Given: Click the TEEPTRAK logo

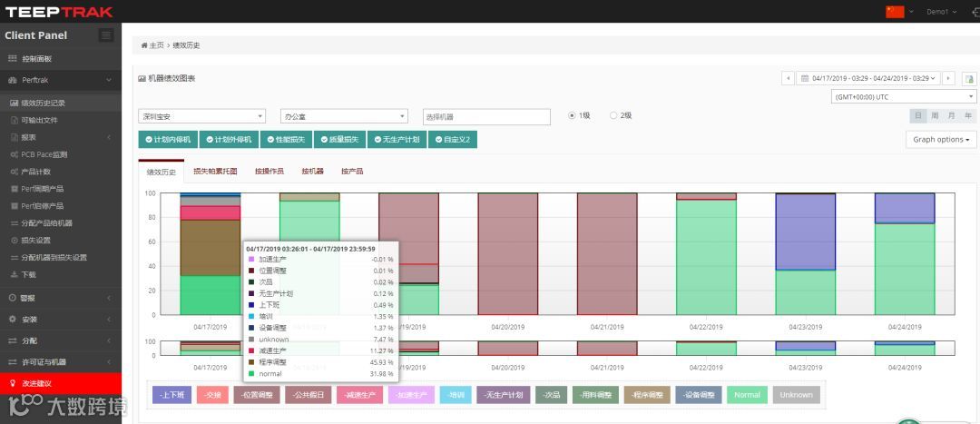Looking at the screenshot, I should tap(59, 12).
